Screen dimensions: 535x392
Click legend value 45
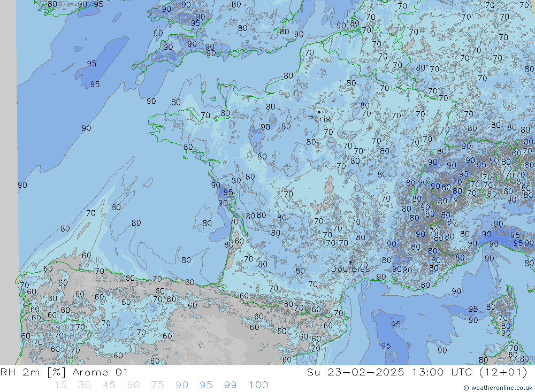[109, 385]
